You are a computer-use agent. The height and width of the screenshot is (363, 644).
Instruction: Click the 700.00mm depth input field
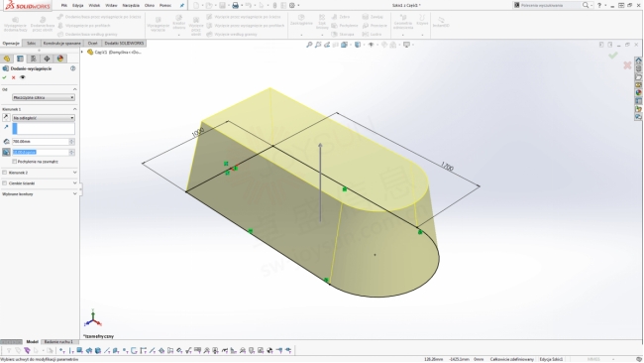(41, 142)
